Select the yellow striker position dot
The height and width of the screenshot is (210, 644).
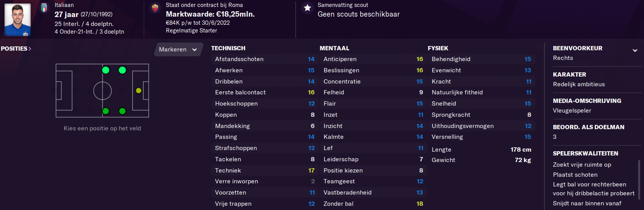(x=139, y=90)
